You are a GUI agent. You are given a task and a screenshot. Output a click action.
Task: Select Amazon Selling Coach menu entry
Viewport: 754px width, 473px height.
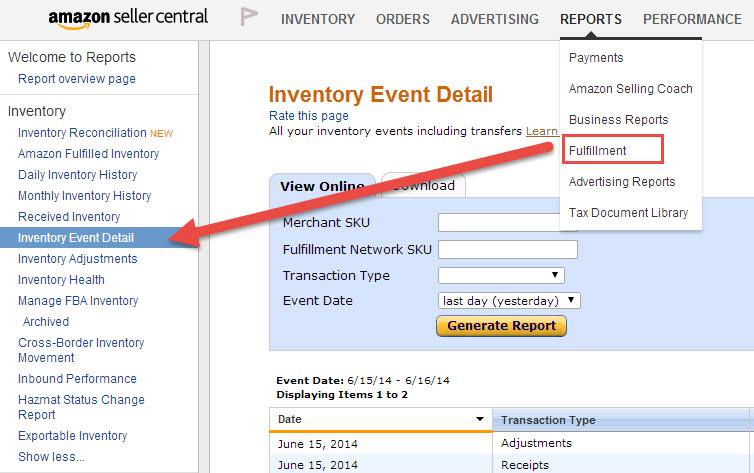point(630,89)
